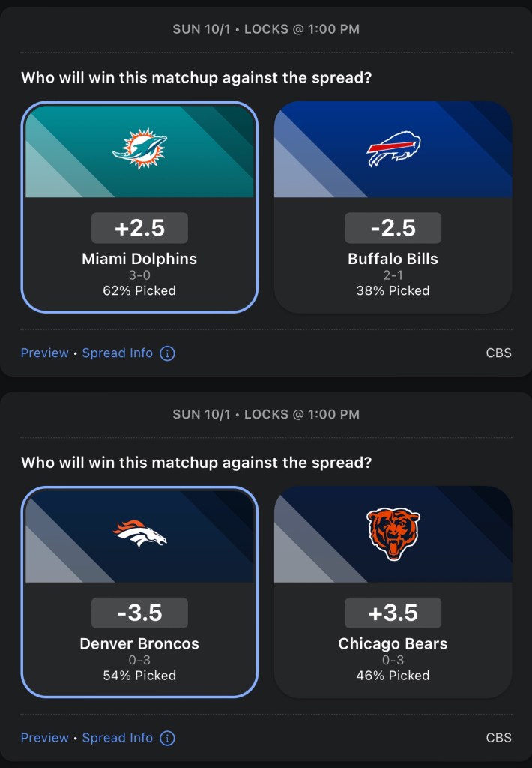Screen dimensions: 532x768
Task: Click info icon beside Broncos-Bears Spread Info
Action: tap(168, 739)
